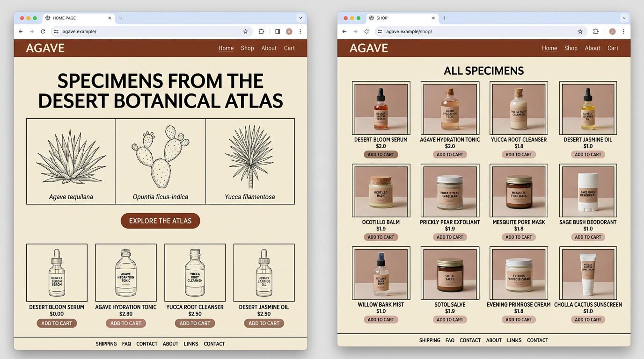Viewport: 644px width, 359px height.
Task: Open new tab beside the SHOP tab
Action: (445, 18)
